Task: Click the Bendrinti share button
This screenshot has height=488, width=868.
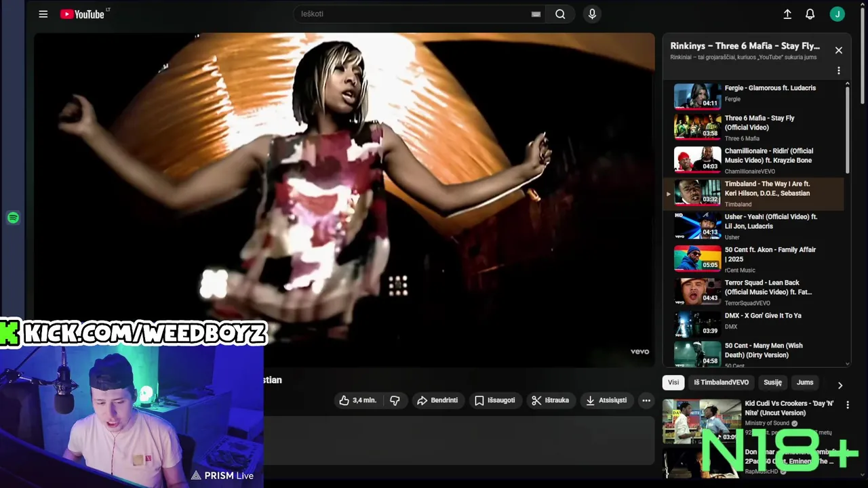Action: [x=437, y=401]
